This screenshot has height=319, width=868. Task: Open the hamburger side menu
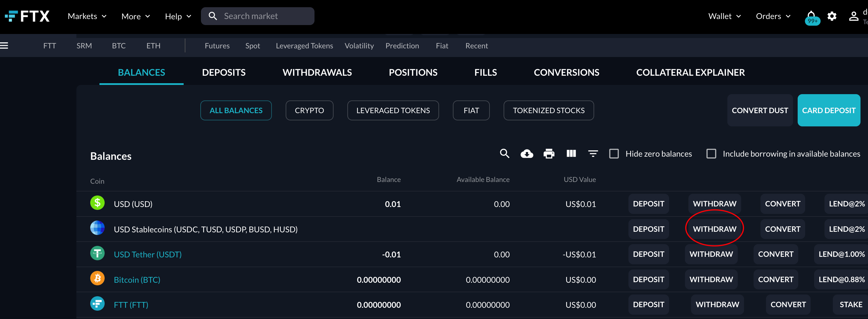[x=4, y=45]
